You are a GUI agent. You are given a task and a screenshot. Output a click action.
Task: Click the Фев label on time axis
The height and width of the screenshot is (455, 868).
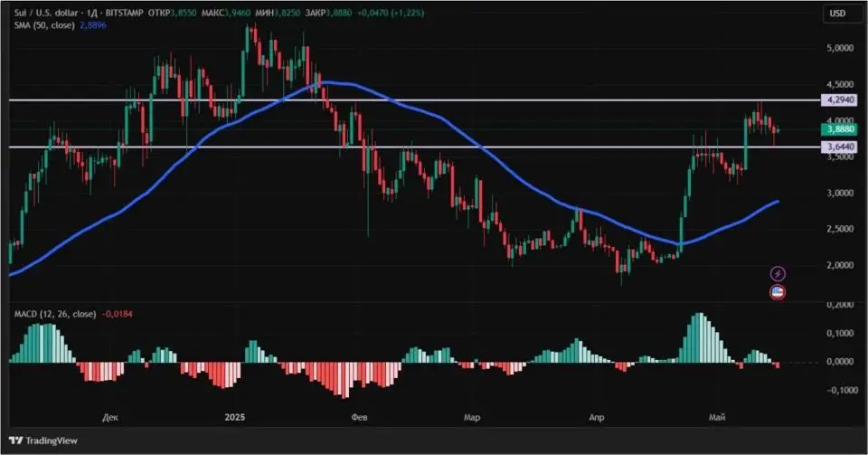359,417
